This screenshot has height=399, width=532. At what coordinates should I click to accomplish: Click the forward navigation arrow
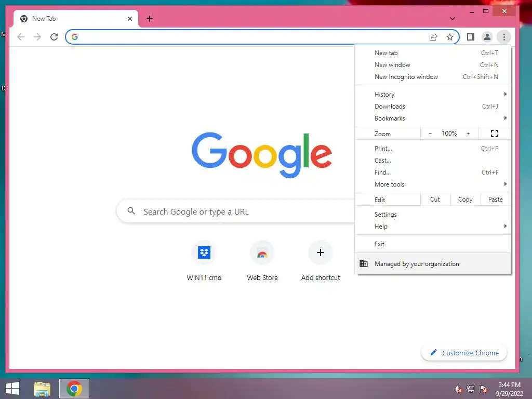tap(37, 37)
